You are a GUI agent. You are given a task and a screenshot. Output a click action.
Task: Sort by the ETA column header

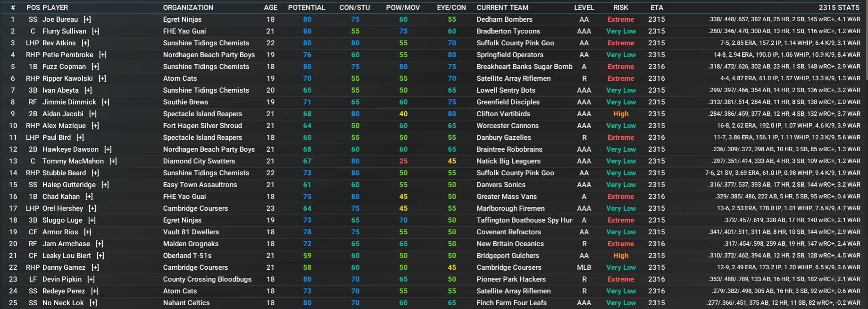tap(656, 8)
